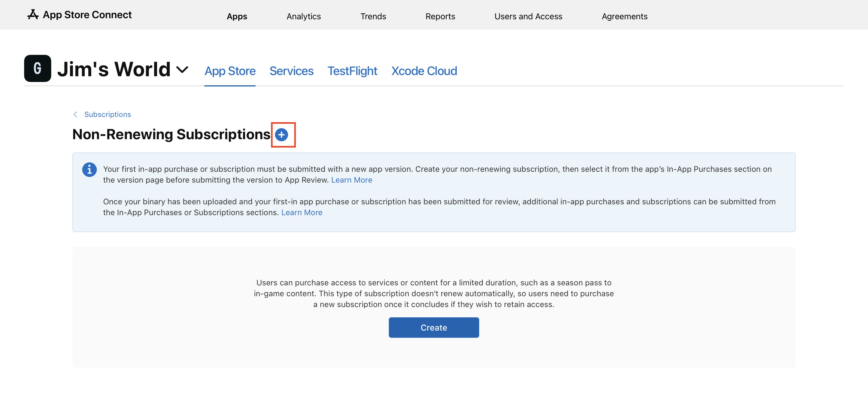Switch to the Xcode Cloud tab

pyautogui.click(x=424, y=71)
